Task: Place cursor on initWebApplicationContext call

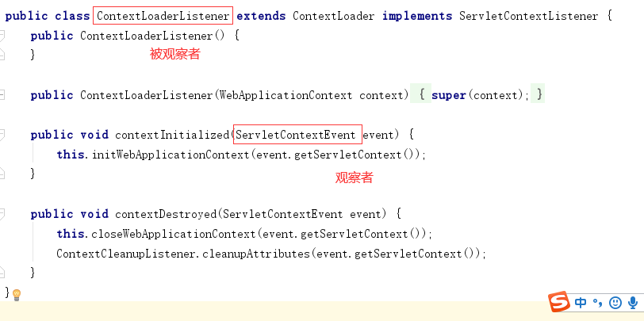Action: [x=171, y=155]
